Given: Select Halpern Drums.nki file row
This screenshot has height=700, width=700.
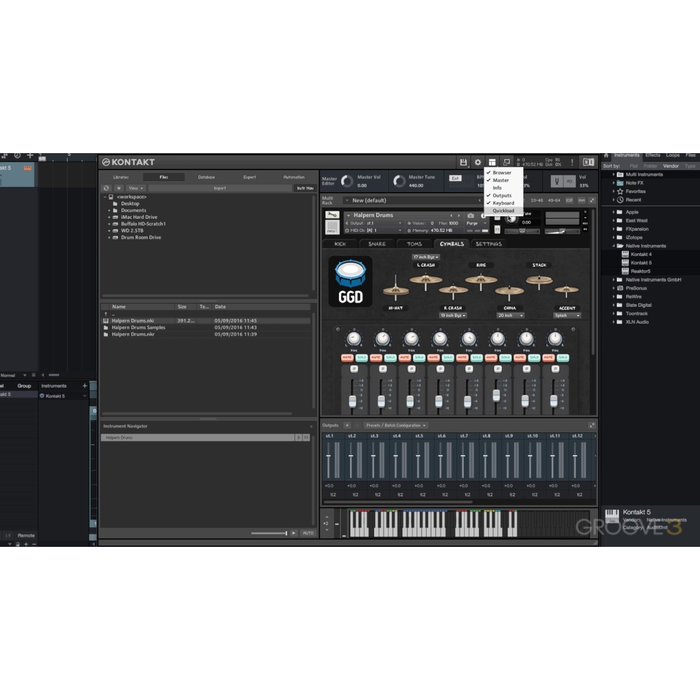Looking at the screenshot, I should (206, 321).
